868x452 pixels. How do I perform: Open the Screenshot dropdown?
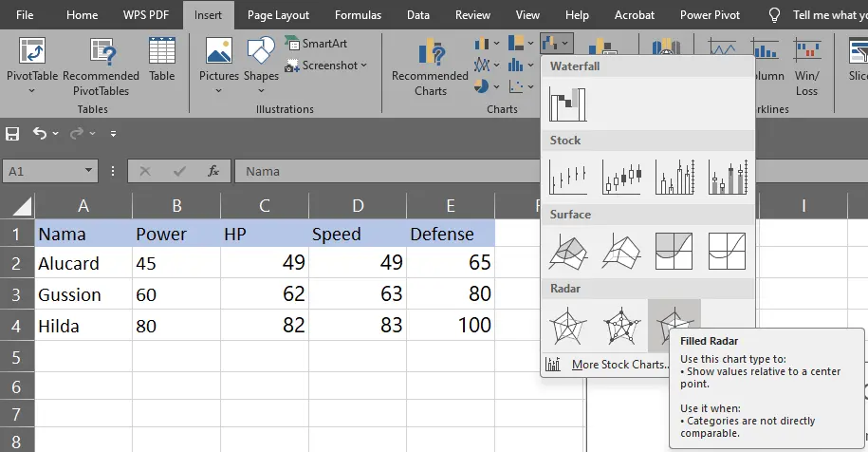325,66
